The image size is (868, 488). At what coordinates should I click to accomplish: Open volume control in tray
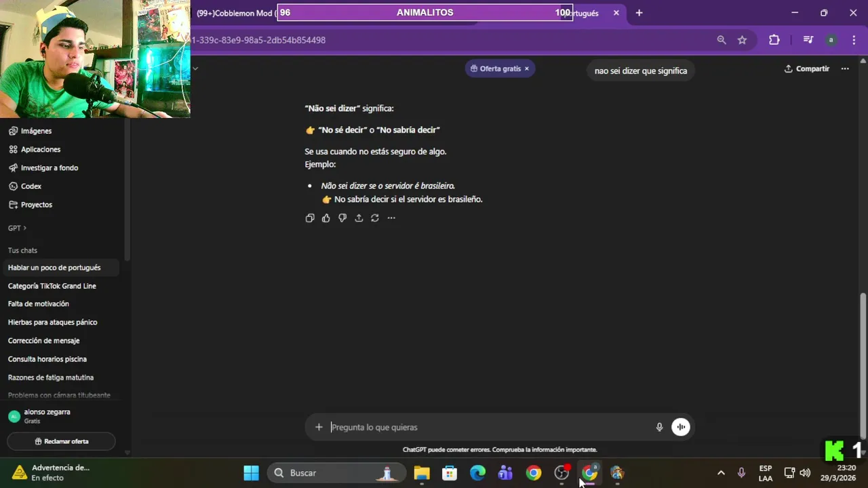(x=805, y=473)
